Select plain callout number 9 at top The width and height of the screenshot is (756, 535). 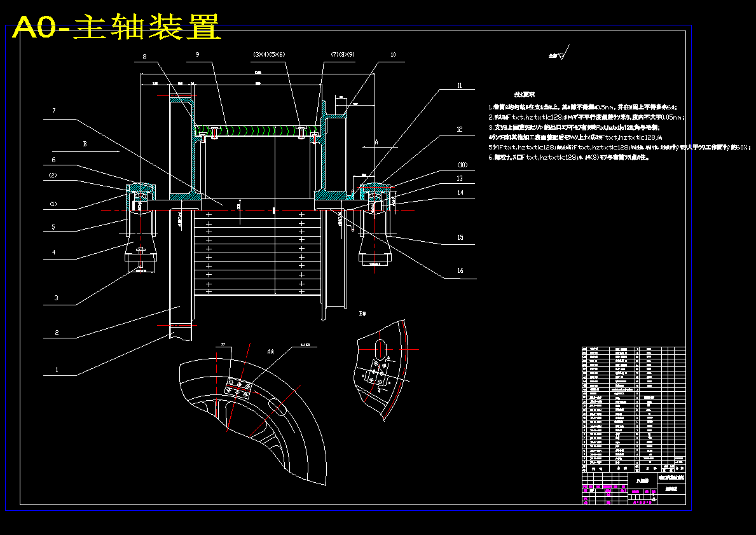(197, 55)
